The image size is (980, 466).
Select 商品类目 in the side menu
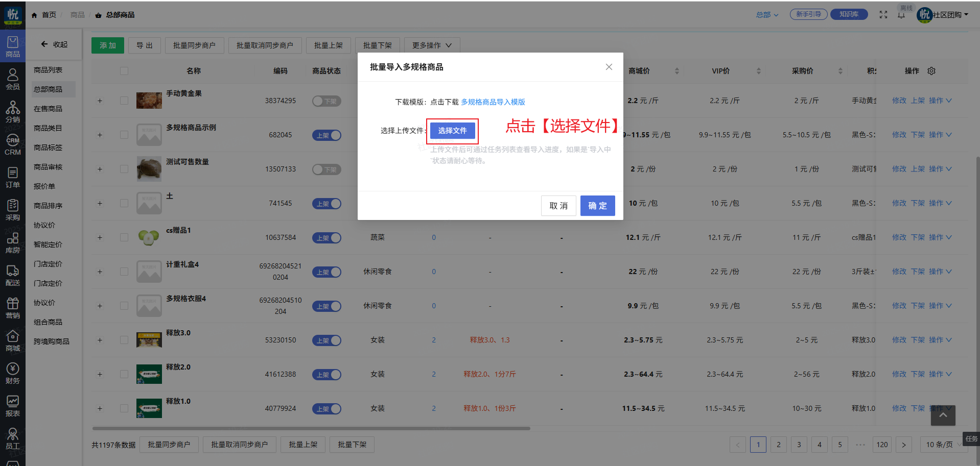[x=48, y=128]
